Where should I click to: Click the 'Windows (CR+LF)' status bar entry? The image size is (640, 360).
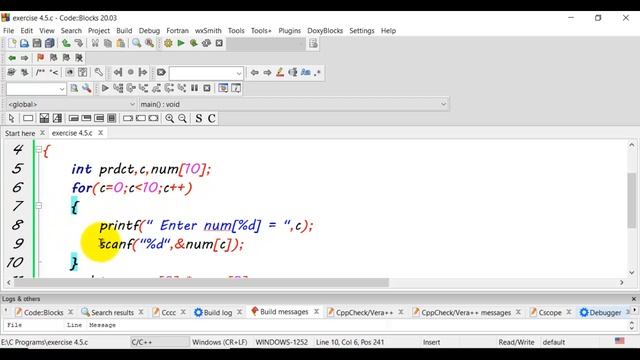point(220,342)
